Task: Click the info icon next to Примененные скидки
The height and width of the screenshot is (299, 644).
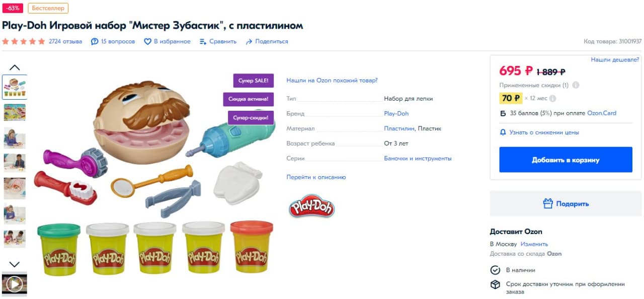Action: pyautogui.click(x=576, y=85)
